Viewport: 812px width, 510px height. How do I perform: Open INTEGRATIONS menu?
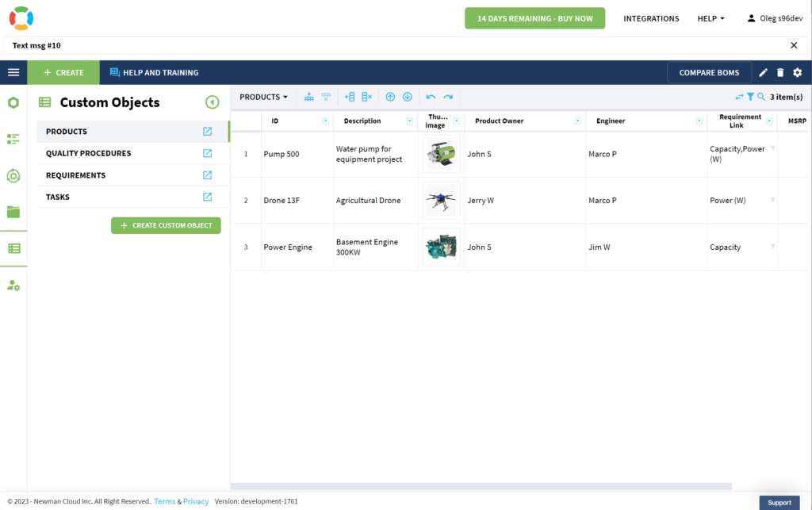point(651,19)
